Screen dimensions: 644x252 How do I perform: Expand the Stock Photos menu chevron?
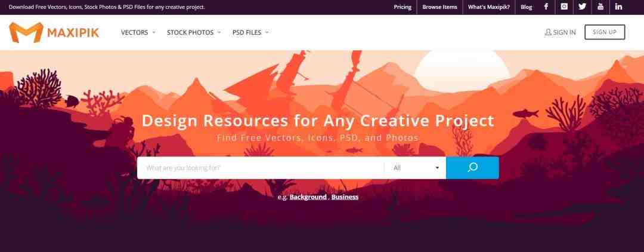click(219, 32)
